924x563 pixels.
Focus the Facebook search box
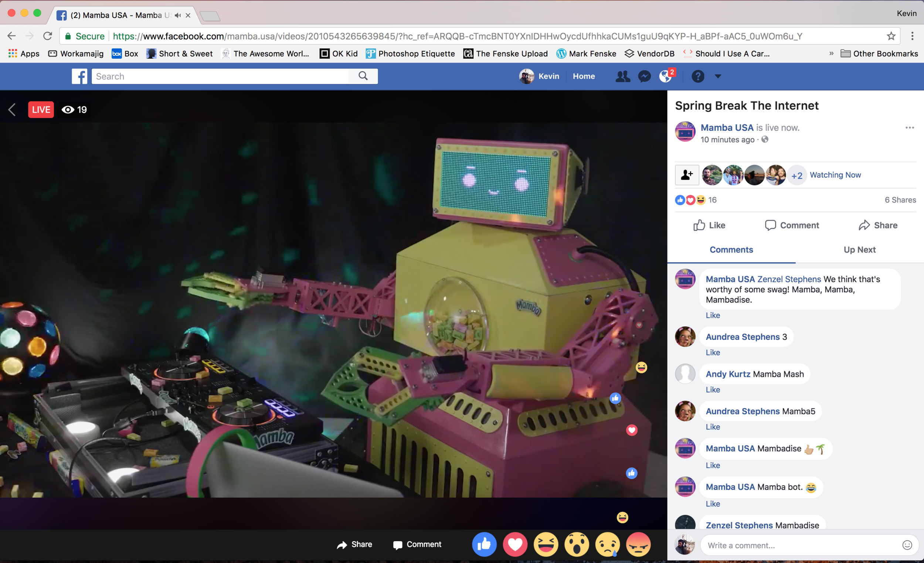[220, 76]
